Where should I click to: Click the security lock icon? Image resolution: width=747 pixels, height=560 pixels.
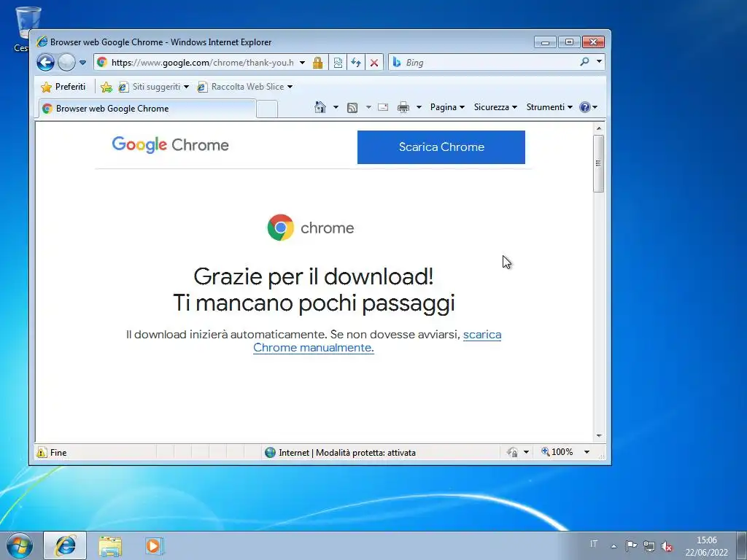[318, 63]
